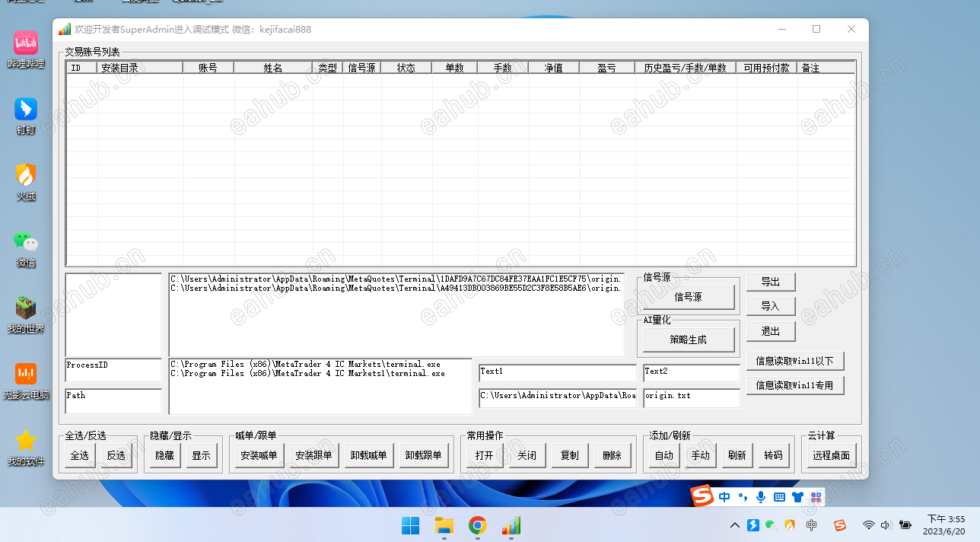Click the volume speaker tray icon
Image resolution: width=980 pixels, height=542 pixels.
point(886,525)
